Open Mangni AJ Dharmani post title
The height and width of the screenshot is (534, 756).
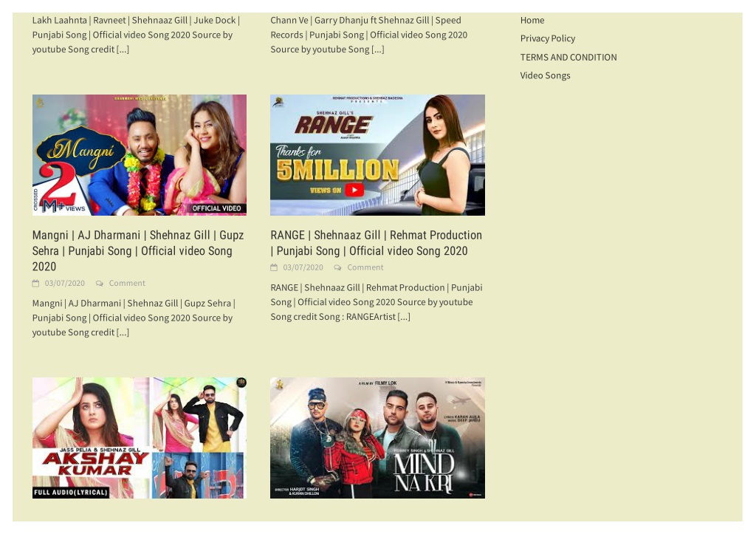138,251
